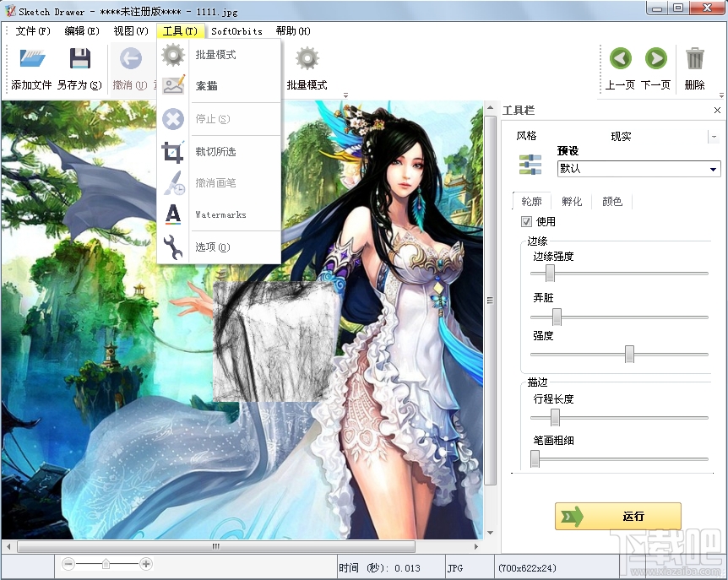Click the 裁切所选 crop icon
The height and width of the screenshot is (580, 728).
click(x=173, y=152)
